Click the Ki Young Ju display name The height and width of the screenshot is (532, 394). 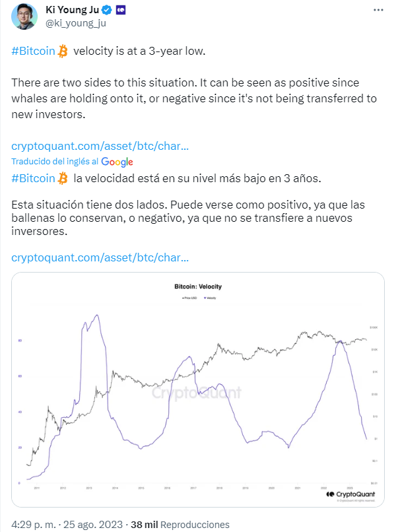pos(72,10)
